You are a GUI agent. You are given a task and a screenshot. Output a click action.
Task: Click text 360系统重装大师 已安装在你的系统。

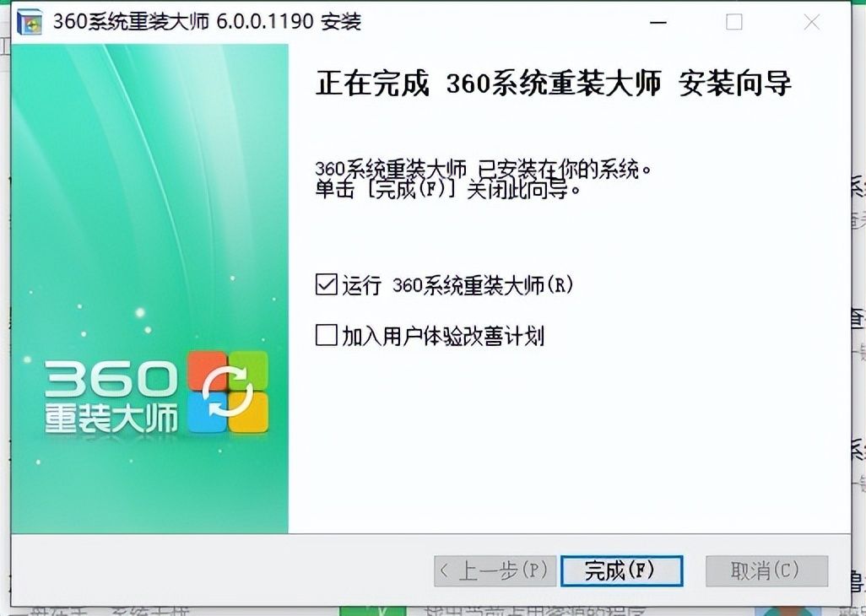[x=484, y=169]
